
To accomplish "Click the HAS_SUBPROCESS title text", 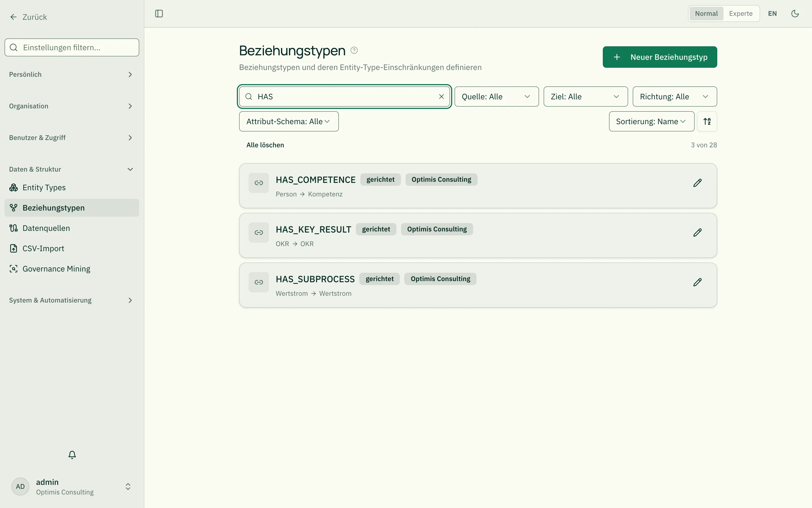I will coord(315,279).
